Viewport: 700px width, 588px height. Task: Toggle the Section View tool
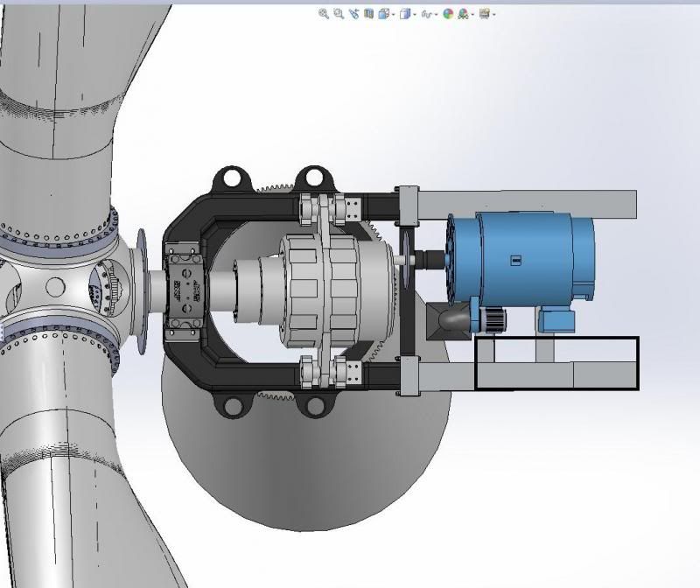click(368, 14)
